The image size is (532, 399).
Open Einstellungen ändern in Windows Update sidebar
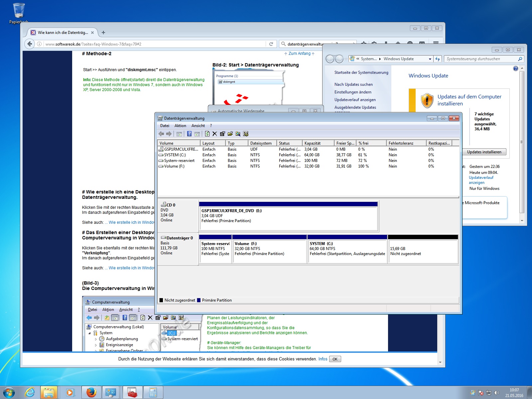pyautogui.click(x=353, y=92)
